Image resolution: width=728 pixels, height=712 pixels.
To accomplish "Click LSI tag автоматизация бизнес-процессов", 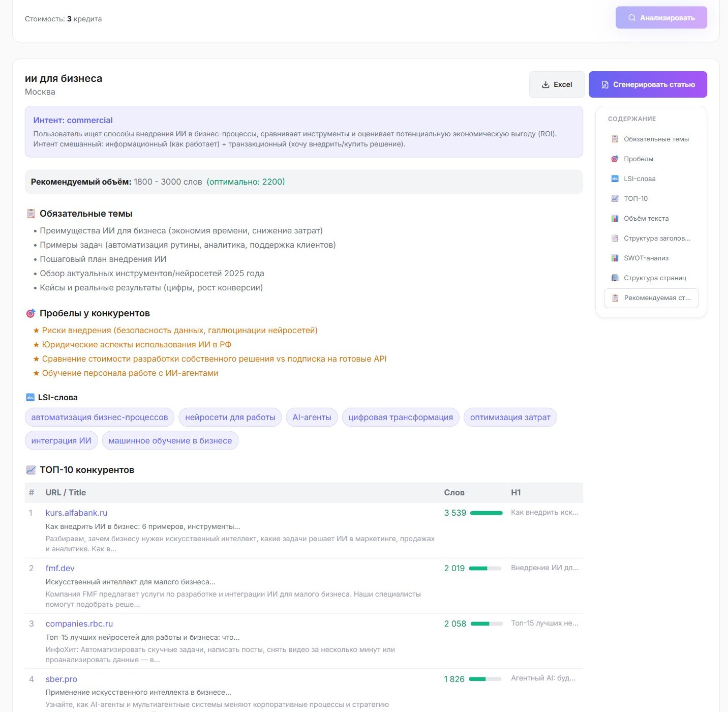I will tap(100, 418).
